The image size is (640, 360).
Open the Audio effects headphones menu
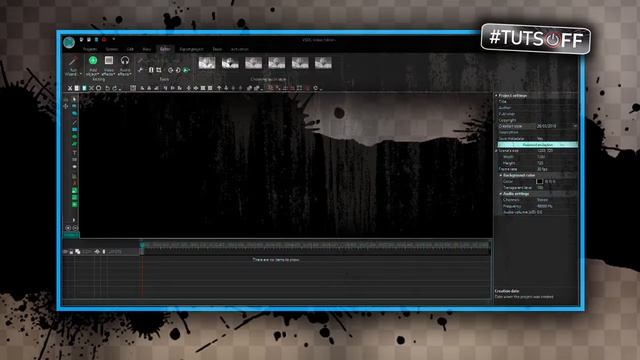pyautogui.click(x=125, y=66)
